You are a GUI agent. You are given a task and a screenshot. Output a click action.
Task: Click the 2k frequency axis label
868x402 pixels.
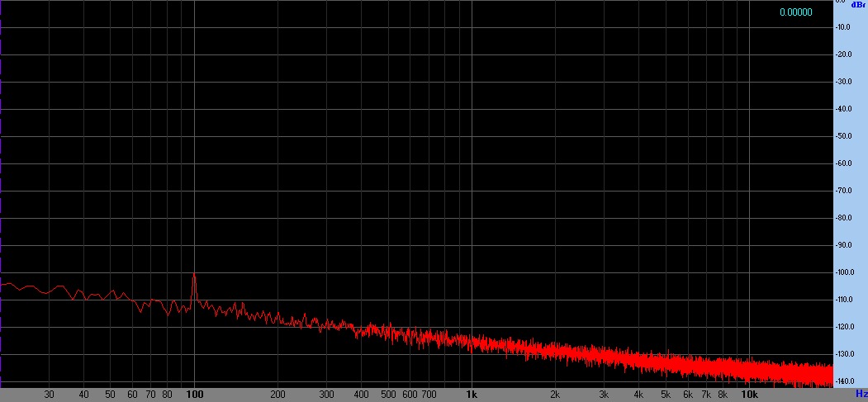[555, 395]
